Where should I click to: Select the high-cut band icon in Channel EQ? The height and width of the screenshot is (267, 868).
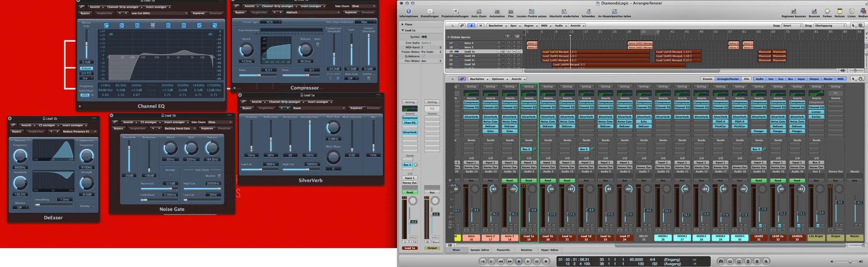(x=214, y=25)
